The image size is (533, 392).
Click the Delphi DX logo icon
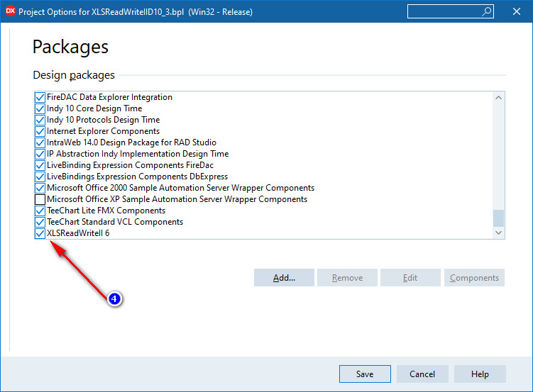pyautogui.click(x=11, y=11)
